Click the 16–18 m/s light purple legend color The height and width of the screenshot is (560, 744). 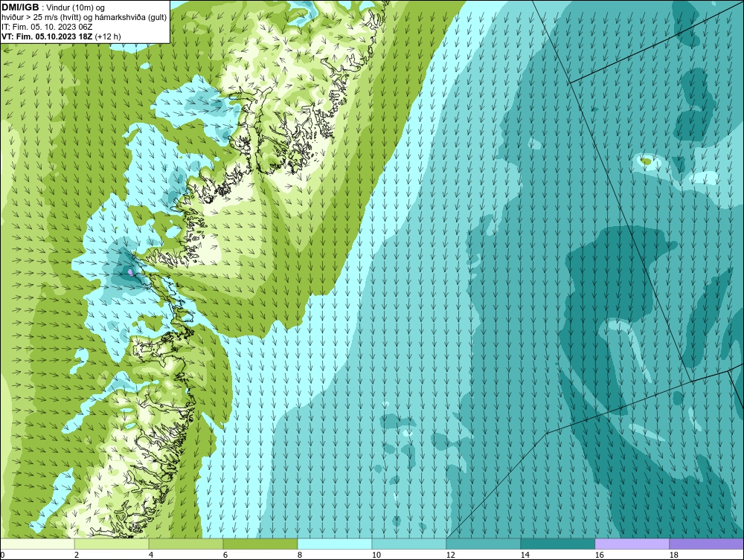click(x=632, y=544)
